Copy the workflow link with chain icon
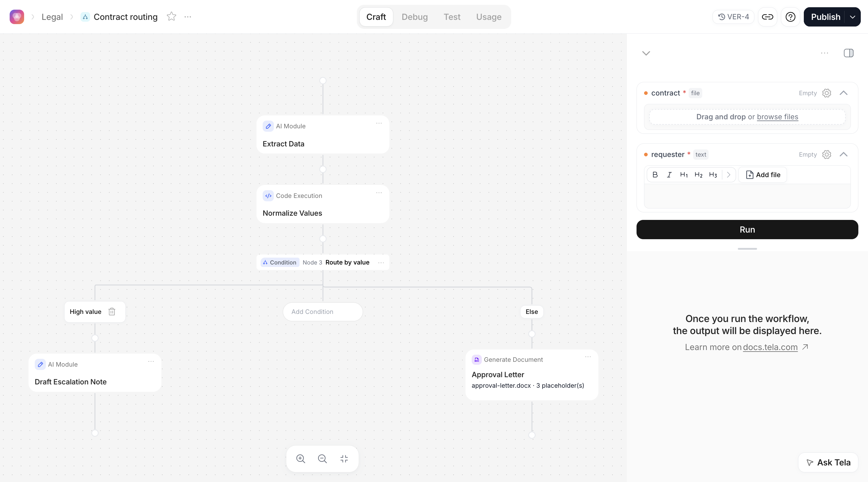 (x=767, y=17)
